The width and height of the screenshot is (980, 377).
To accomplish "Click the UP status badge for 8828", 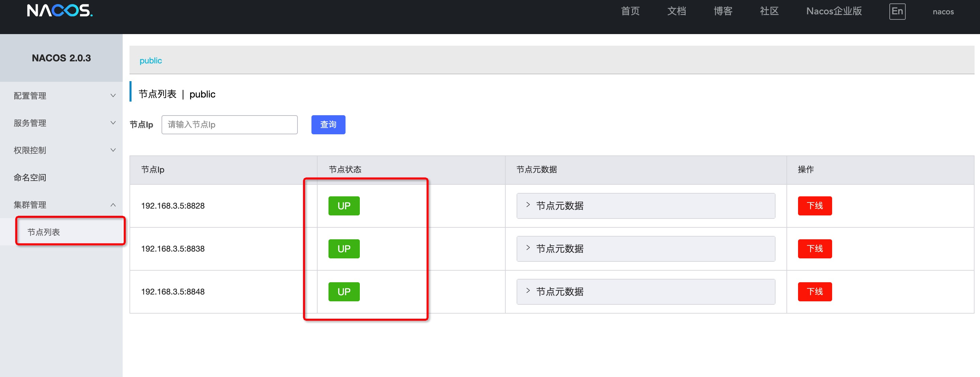I will (x=343, y=206).
